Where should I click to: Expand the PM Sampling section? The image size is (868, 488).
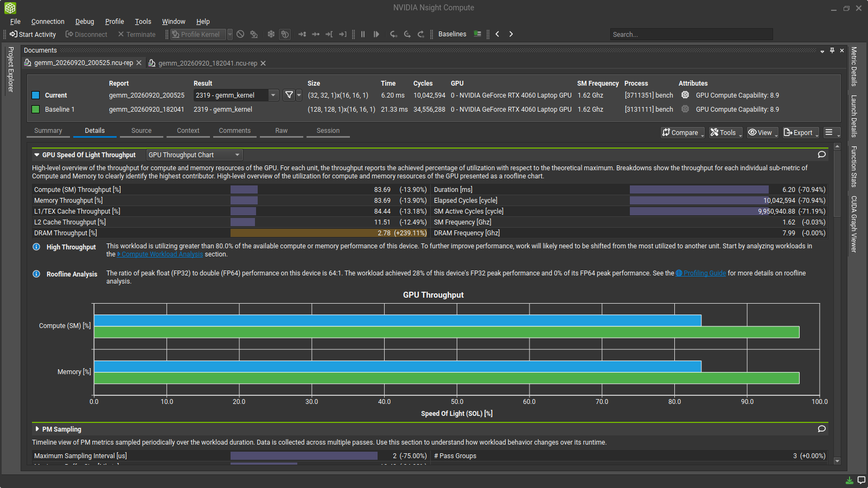37,429
